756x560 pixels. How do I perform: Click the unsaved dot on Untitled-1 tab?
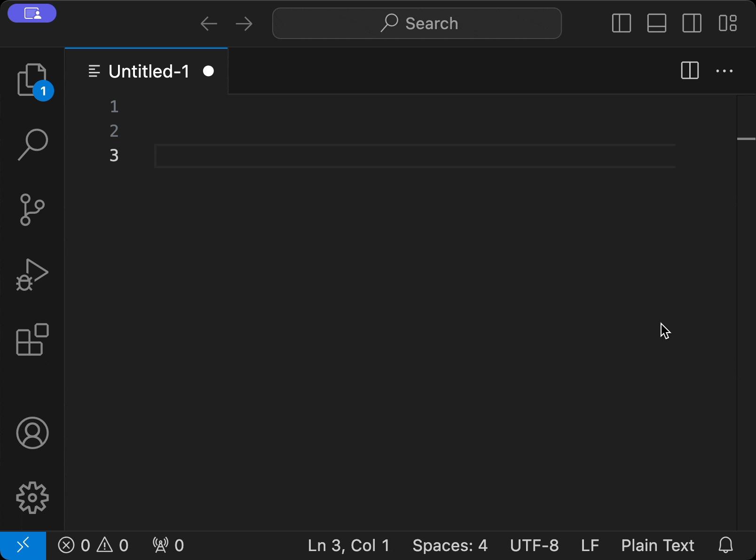[208, 71]
